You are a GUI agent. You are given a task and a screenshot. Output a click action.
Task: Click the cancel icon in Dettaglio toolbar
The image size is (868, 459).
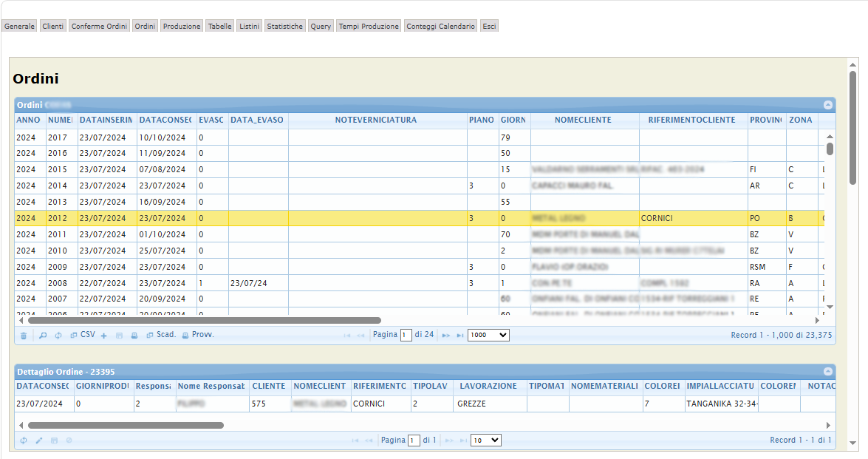[x=69, y=441]
